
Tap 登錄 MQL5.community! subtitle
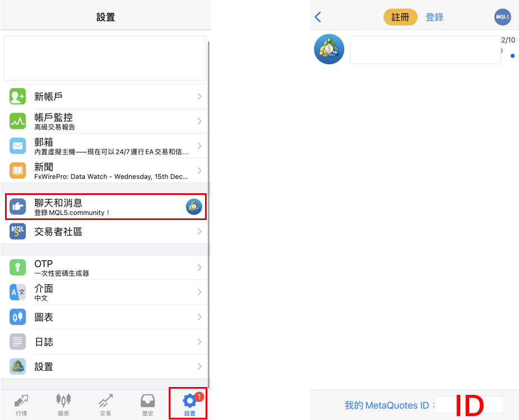(x=72, y=212)
